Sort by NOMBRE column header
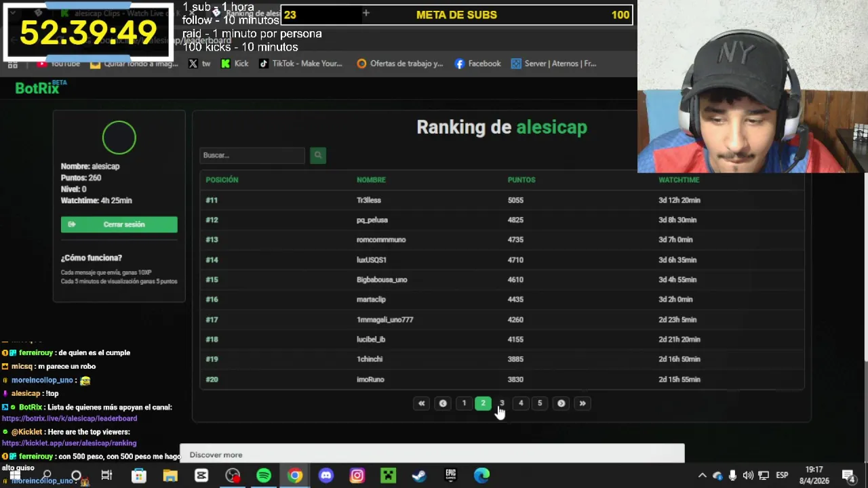868x488 pixels. pos(371,180)
